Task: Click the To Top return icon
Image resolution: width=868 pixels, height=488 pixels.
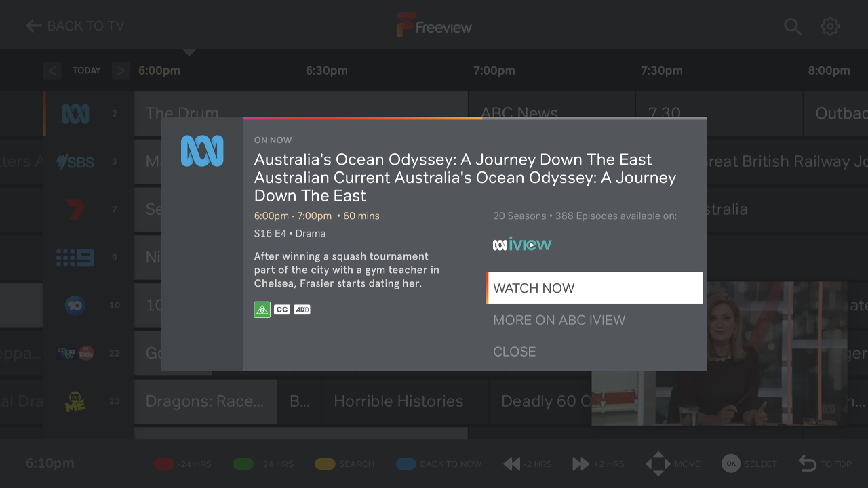Action: click(808, 464)
